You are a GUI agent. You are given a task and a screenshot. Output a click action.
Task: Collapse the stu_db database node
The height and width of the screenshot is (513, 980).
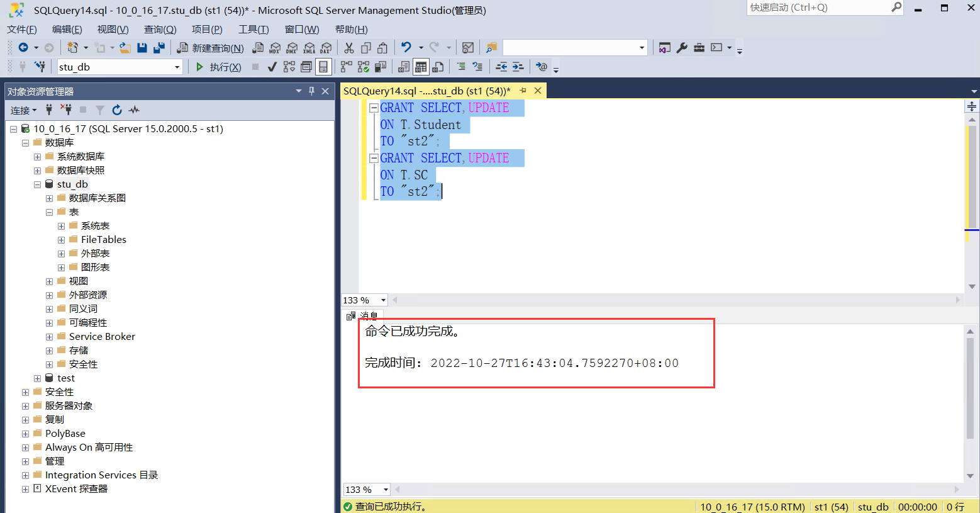coord(37,184)
